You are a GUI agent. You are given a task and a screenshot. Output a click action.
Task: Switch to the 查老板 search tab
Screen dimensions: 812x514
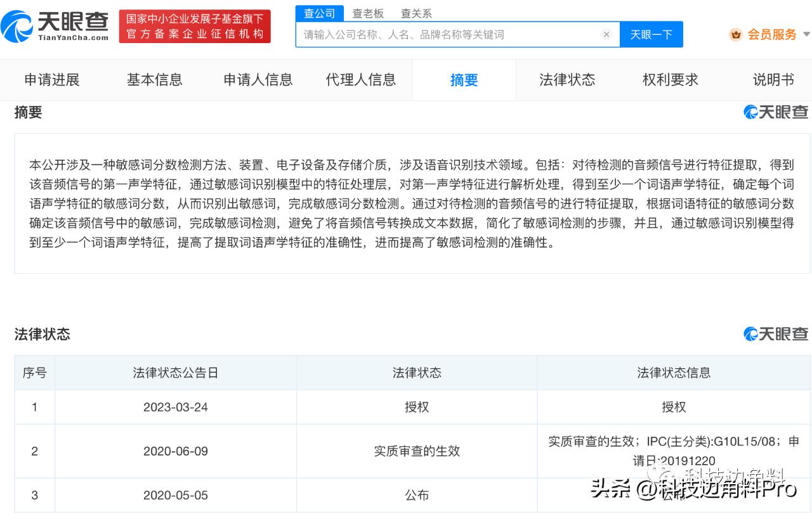[369, 13]
